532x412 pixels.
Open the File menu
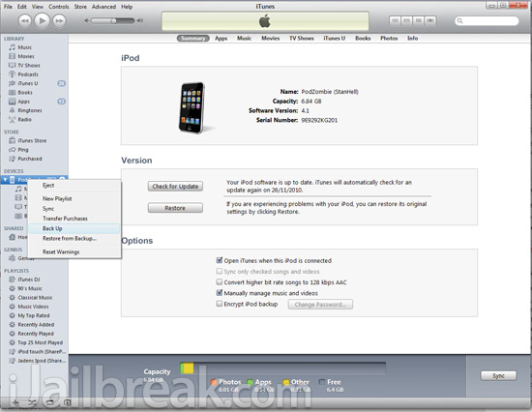[8, 7]
